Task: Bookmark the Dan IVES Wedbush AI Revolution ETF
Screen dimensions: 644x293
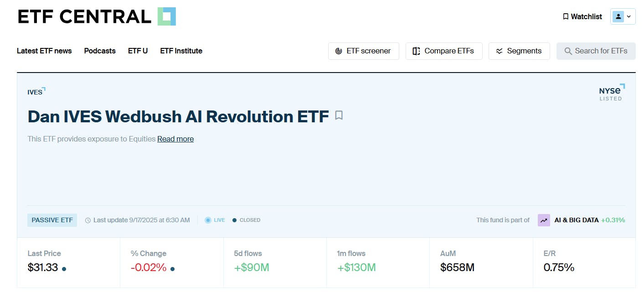Action: [x=339, y=116]
